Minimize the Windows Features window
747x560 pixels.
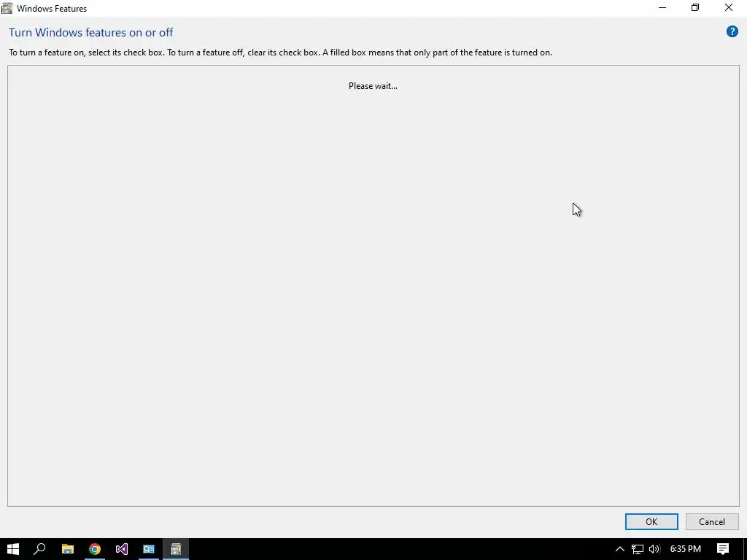tap(662, 7)
